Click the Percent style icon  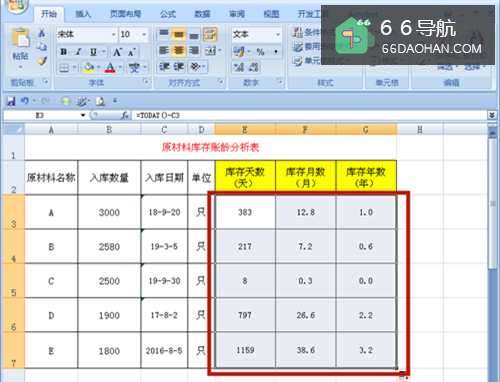point(260,51)
